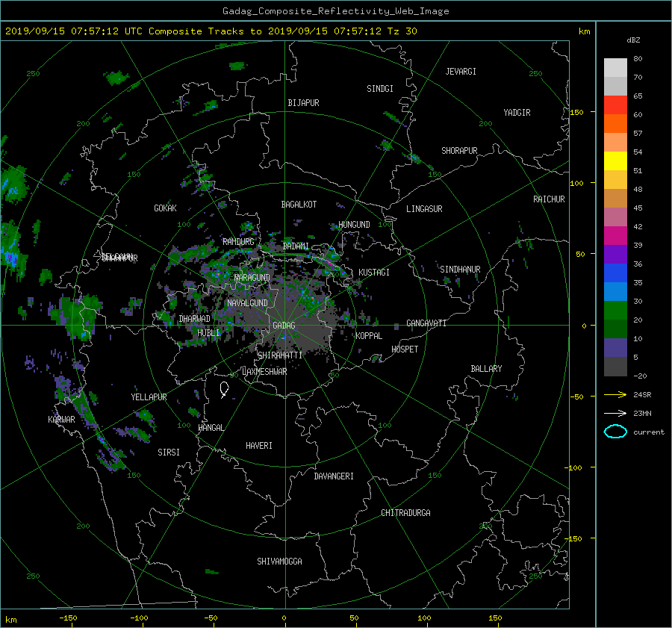
Task: Pick the bright green swatch in dBZ legend
Action: pos(615,310)
